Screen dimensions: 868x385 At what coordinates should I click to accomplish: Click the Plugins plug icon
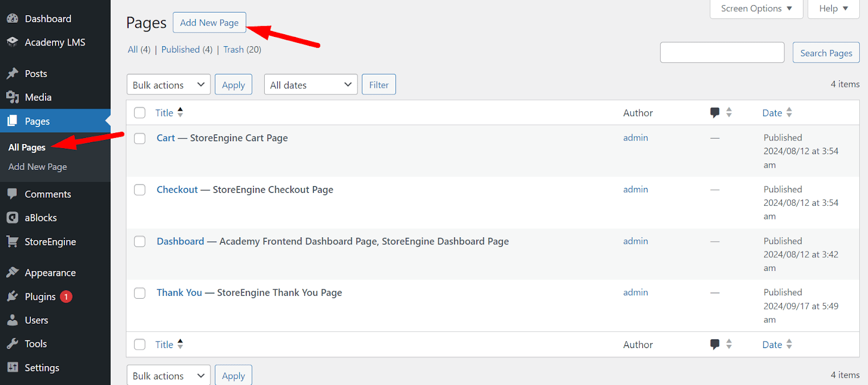12,296
